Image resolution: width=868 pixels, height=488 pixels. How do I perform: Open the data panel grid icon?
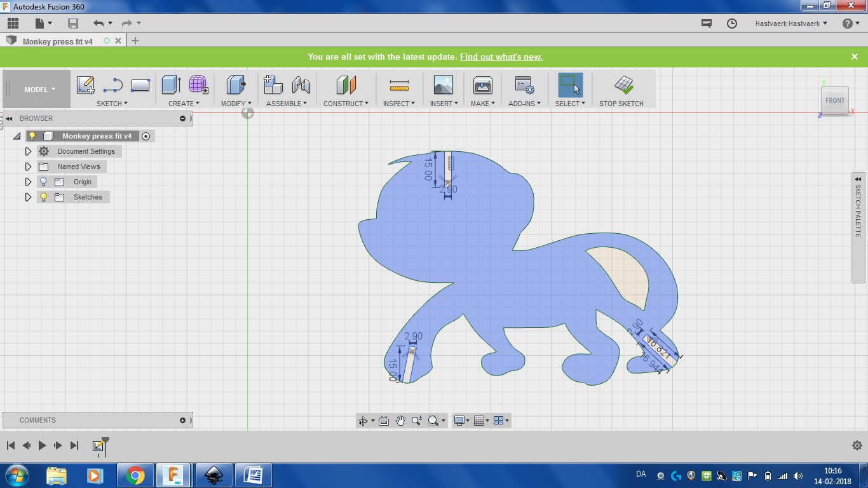(13, 24)
